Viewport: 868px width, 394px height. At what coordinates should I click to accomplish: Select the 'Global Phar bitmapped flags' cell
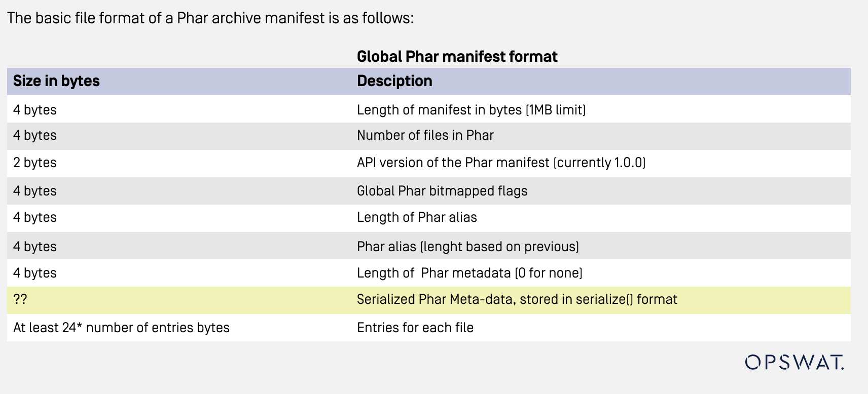pos(442,191)
